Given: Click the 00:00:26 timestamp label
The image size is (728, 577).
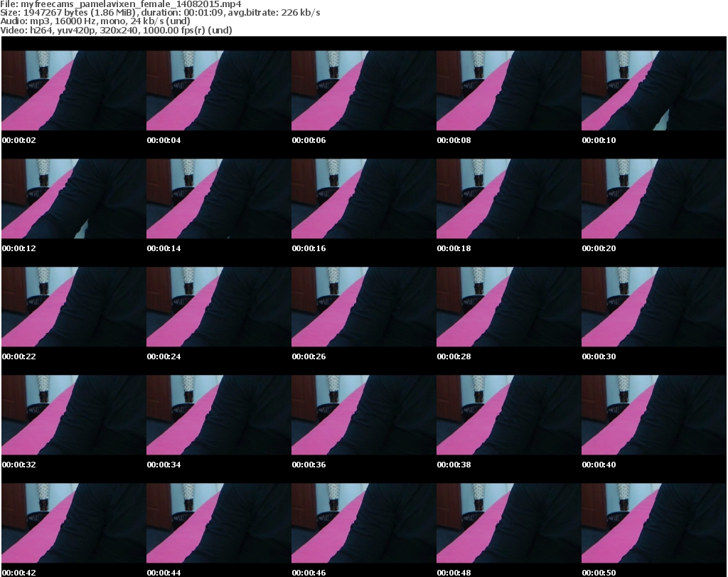Looking at the screenshot, I should [309, 356].
